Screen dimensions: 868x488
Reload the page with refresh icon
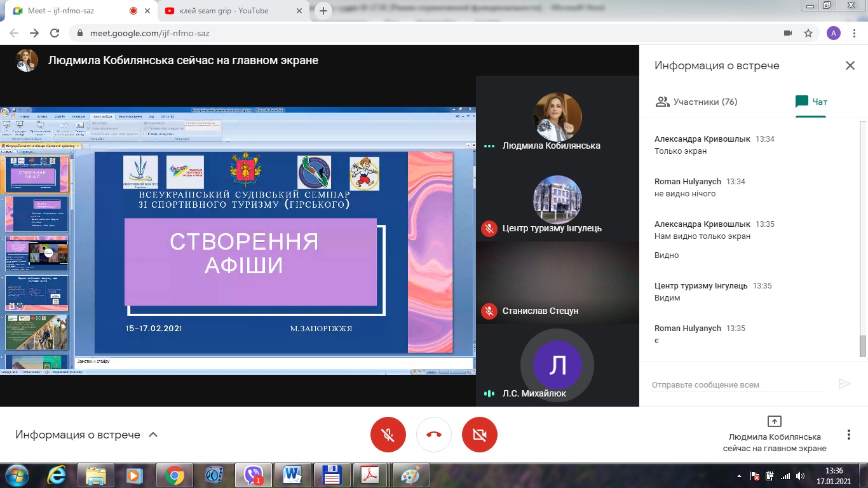pos(55,33)
